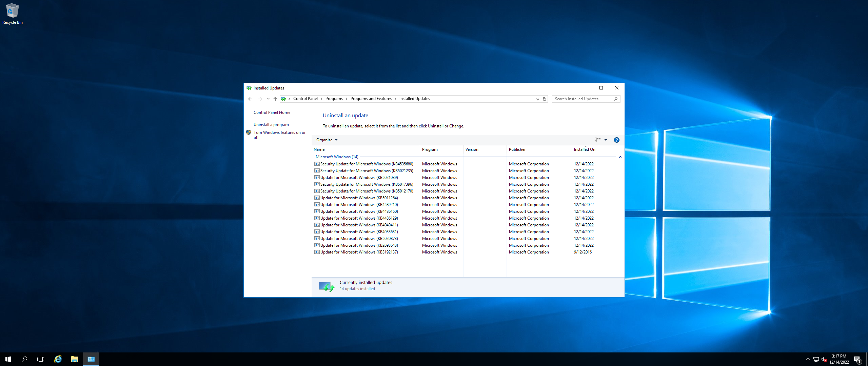Go up one level with Up arrow
The height and width of the screenshot is (366, 868).
tap(275, 99)
